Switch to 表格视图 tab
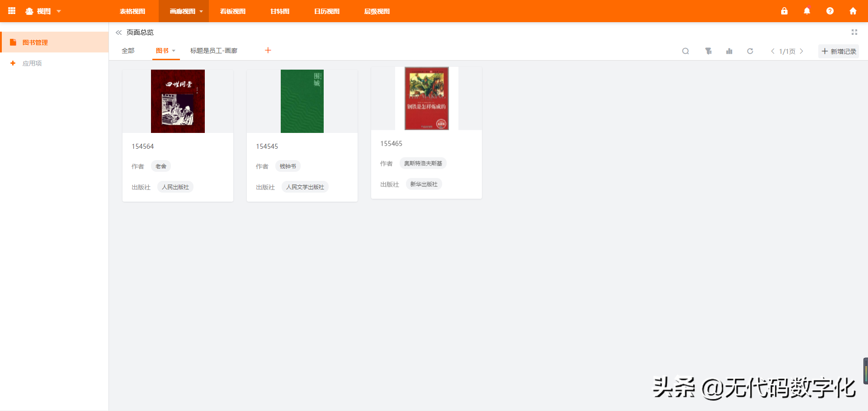 point(132,11)
